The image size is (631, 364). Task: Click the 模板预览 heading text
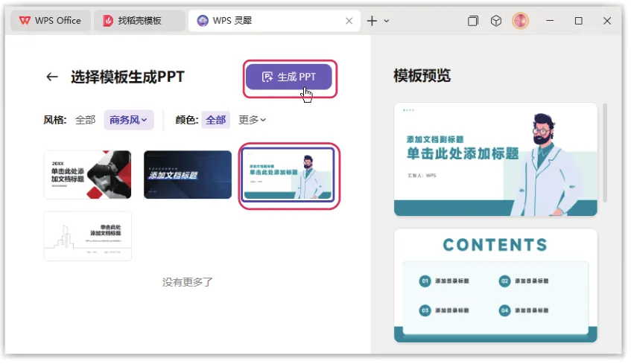pos(422,76)
